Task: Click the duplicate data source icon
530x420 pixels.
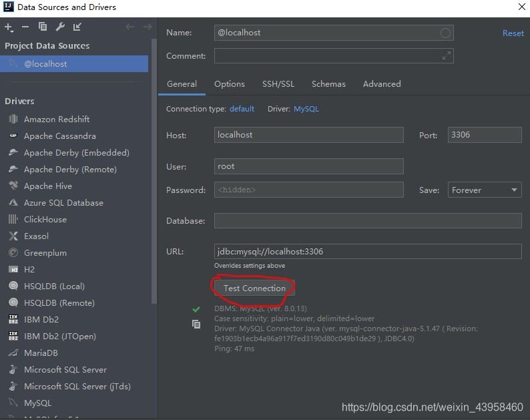Action: [43, 27]
